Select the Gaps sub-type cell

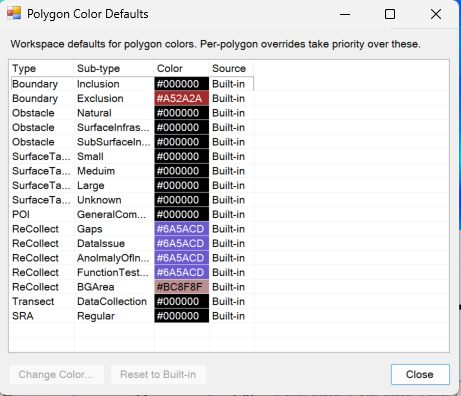[114, 229]
